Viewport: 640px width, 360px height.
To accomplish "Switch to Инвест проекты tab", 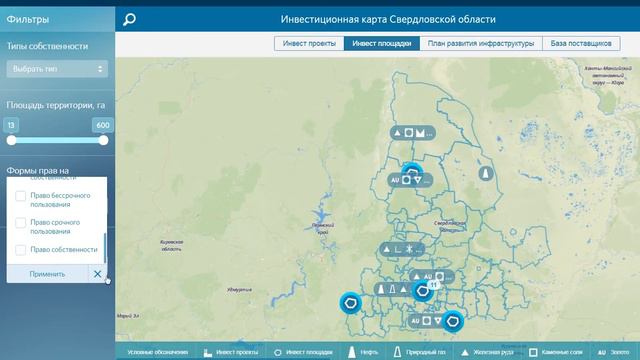I will click(309, 43).
